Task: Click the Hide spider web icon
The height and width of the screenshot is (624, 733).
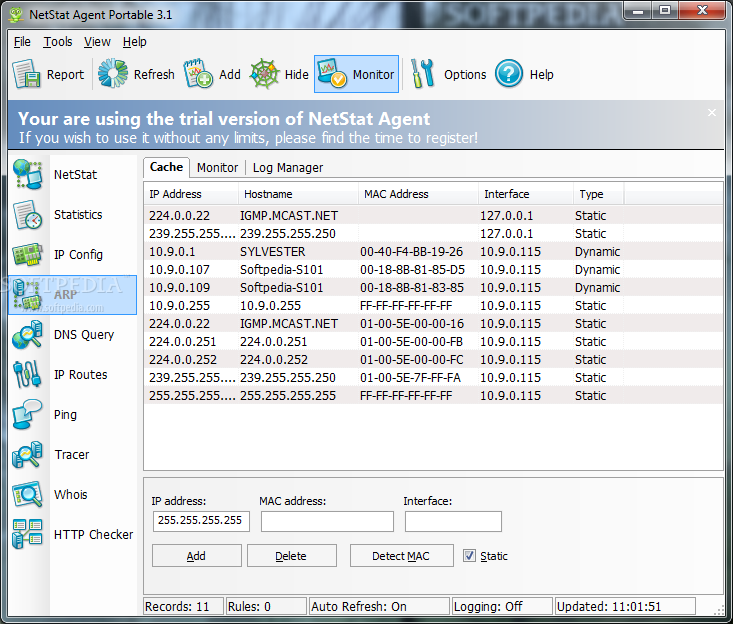Action: coord(265,73)
